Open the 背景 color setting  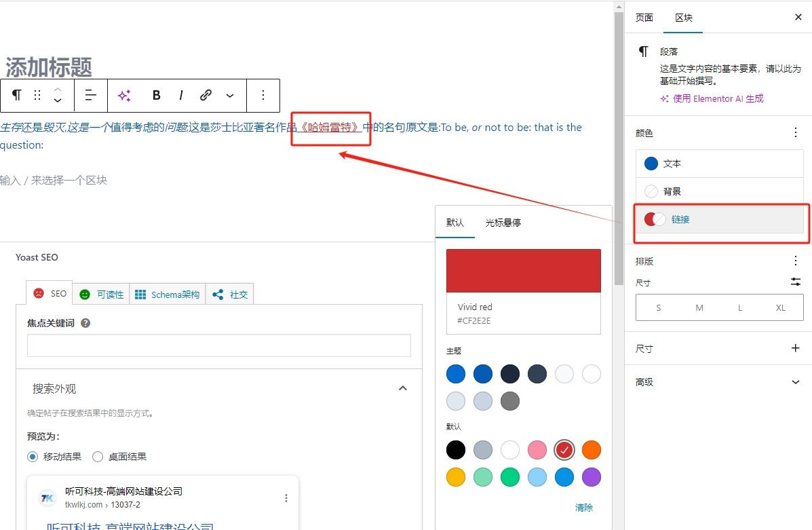(719, 191)
